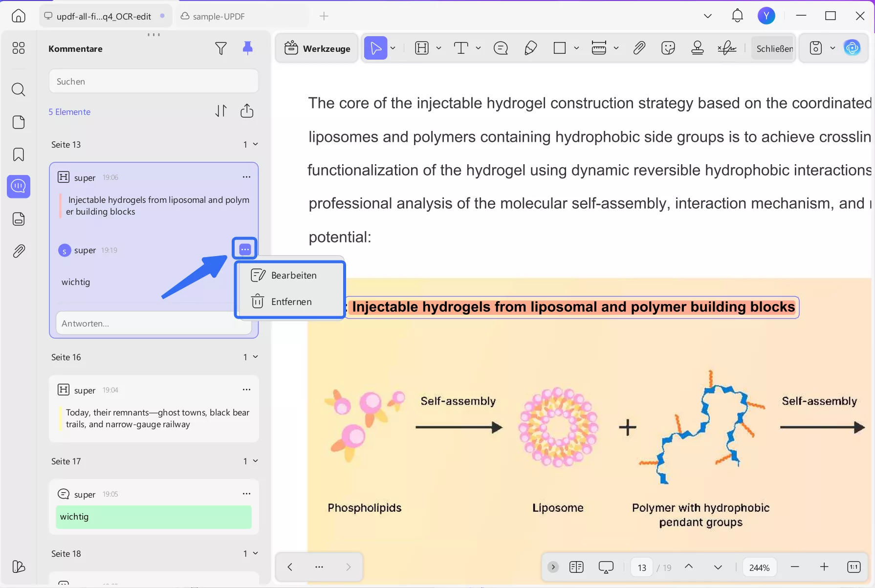The width and height of the screenshot is (875, 588).
Task: Choose Bearbeiten from the context menu
Action: pyautogui.click(x=293, y=276)
